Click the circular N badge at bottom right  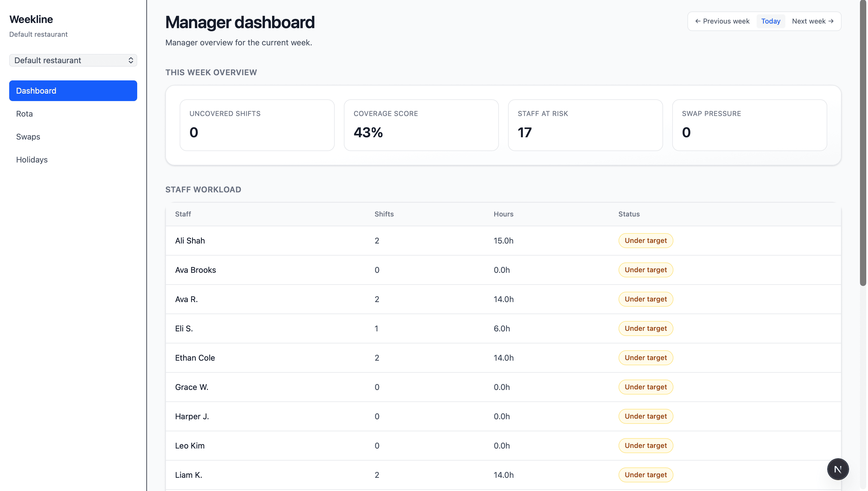pos(838,469)
